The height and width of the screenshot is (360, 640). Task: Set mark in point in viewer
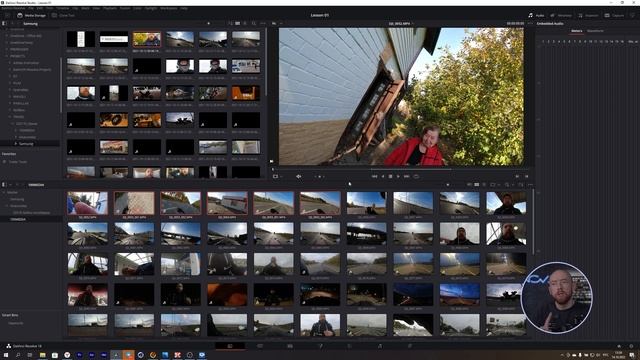point(517,176)
